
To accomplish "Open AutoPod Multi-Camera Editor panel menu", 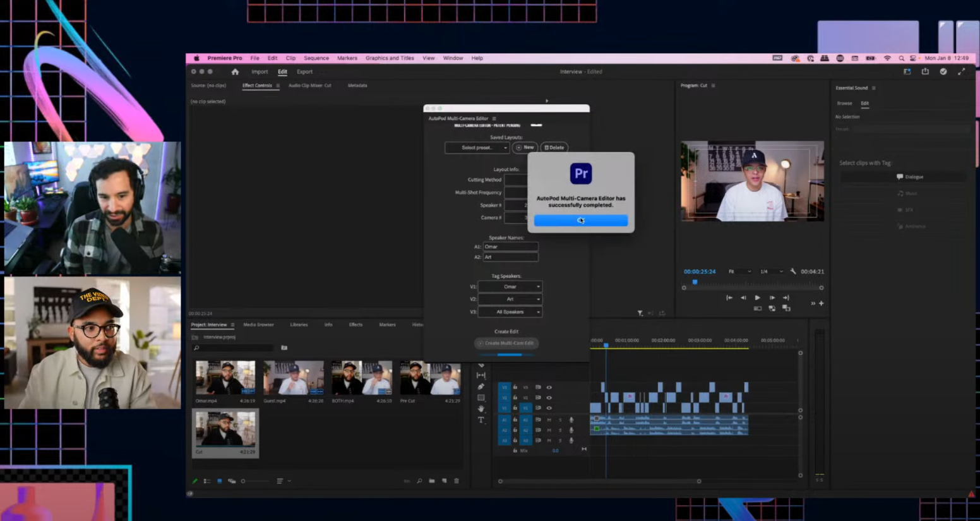I will pos(494,119).
